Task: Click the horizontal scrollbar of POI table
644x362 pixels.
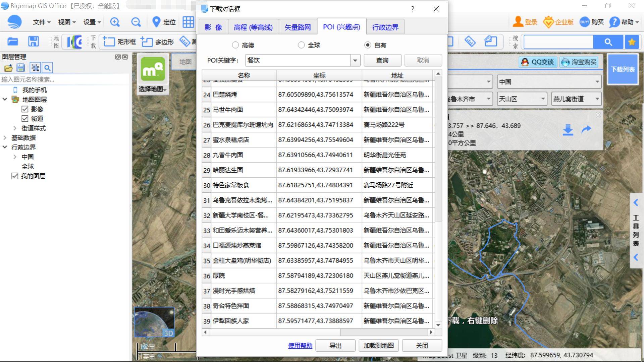Action: coord(274,332)
